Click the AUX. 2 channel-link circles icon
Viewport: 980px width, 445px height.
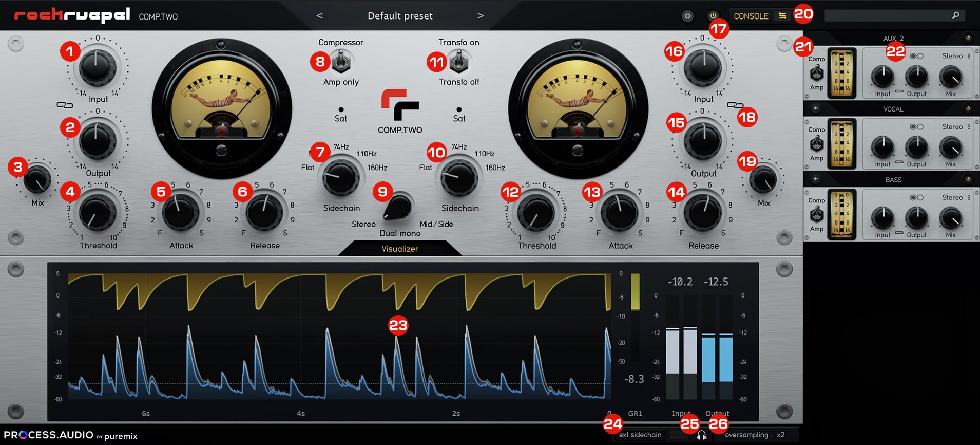916,56
